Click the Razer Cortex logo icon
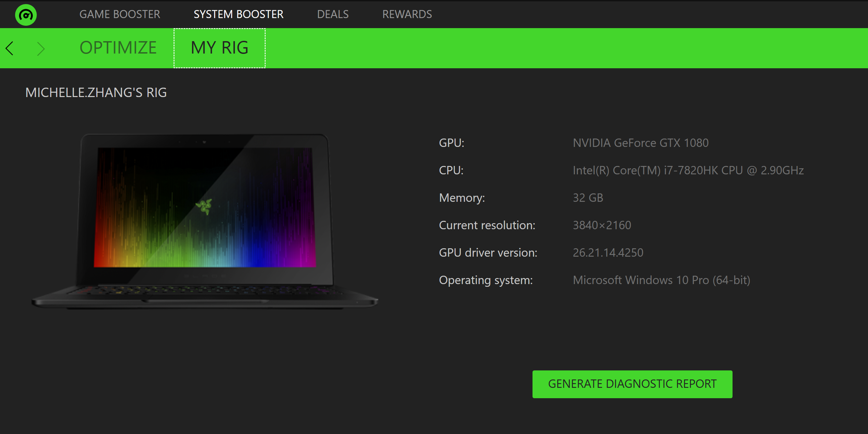Viewport: 868px width, 434px height. 26,15
